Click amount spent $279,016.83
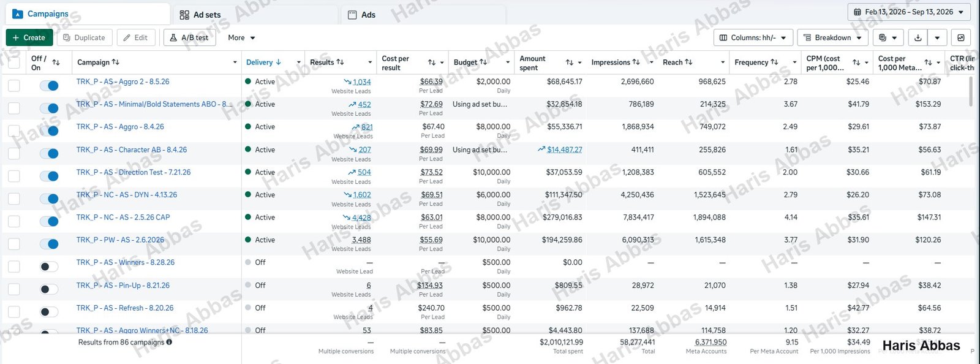 562,217
